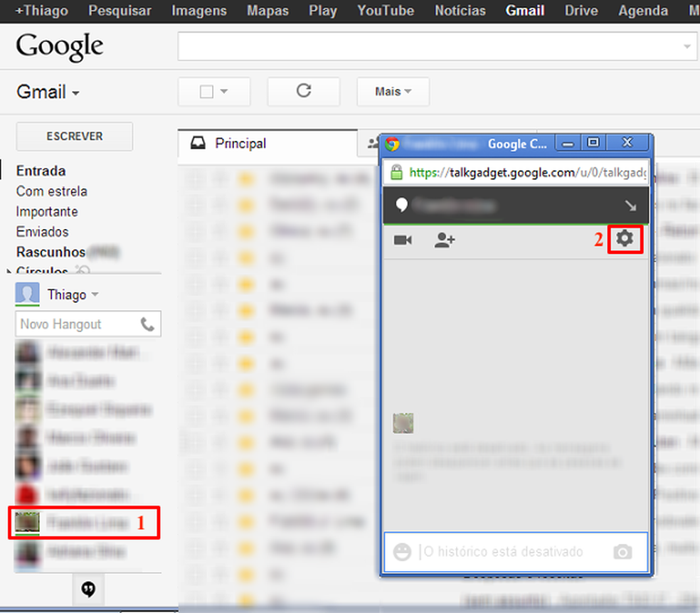Expand the Círculos label

[9, 271]
